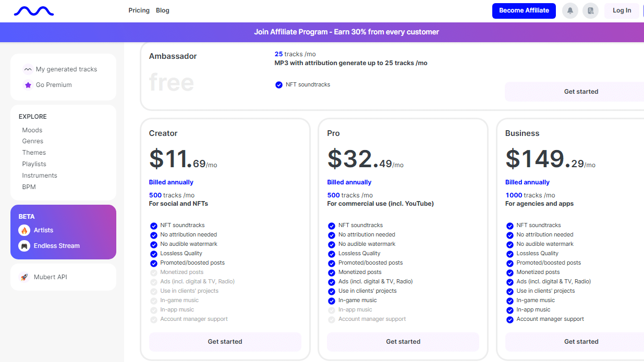
Task: Click the Mubert wave logo
Action: coord(33,10)
